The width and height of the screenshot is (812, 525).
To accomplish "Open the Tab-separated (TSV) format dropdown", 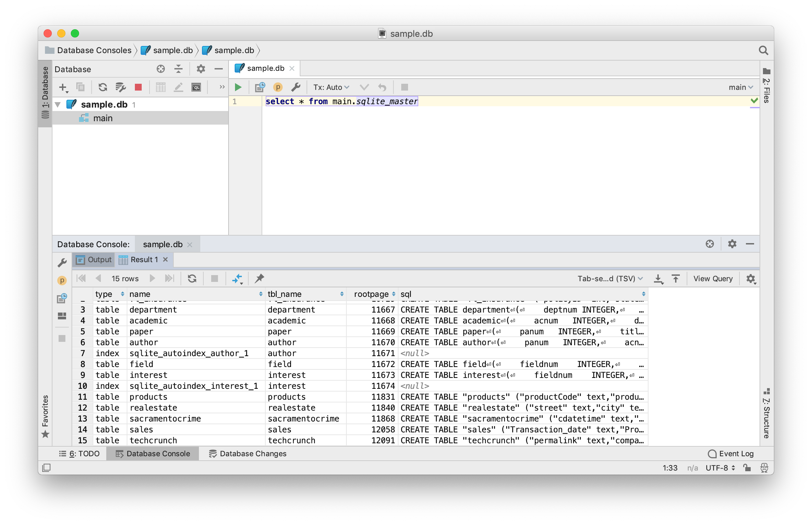I will [610, 279].
